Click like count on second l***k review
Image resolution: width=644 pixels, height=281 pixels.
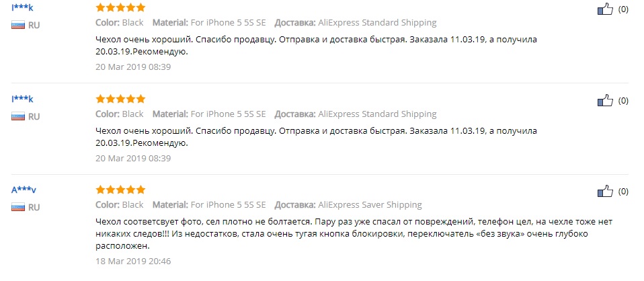tap(623, 101)
